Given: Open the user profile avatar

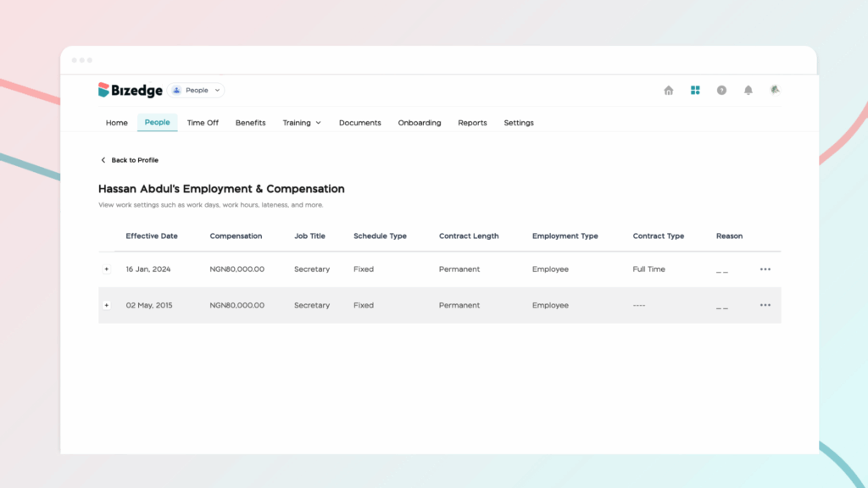Looking at the screenshot, I should (x=775, y=90).
